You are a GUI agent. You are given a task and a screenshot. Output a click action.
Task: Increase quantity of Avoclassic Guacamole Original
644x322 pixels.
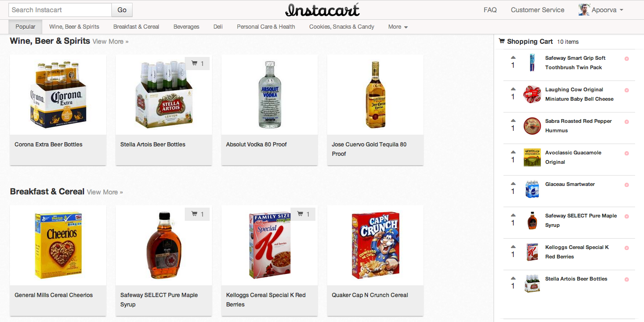click(x=513, y=152)
